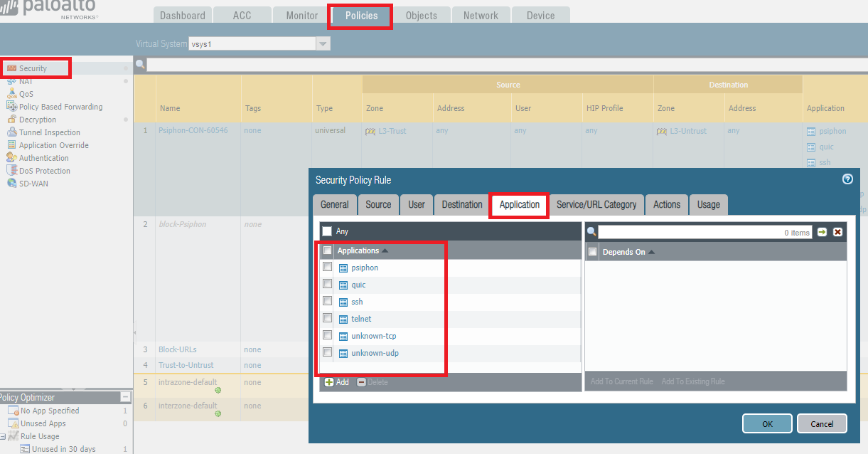Click the DoS Protection shield icon

coord(12,171)
